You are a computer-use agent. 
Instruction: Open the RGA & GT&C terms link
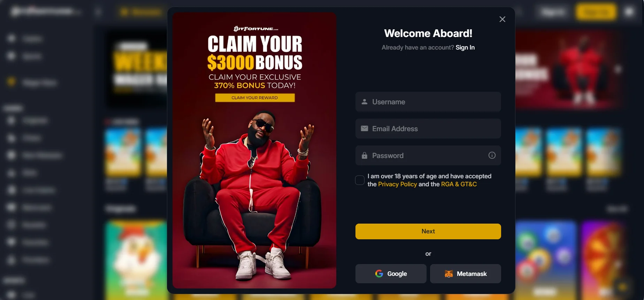coord(459,184)
